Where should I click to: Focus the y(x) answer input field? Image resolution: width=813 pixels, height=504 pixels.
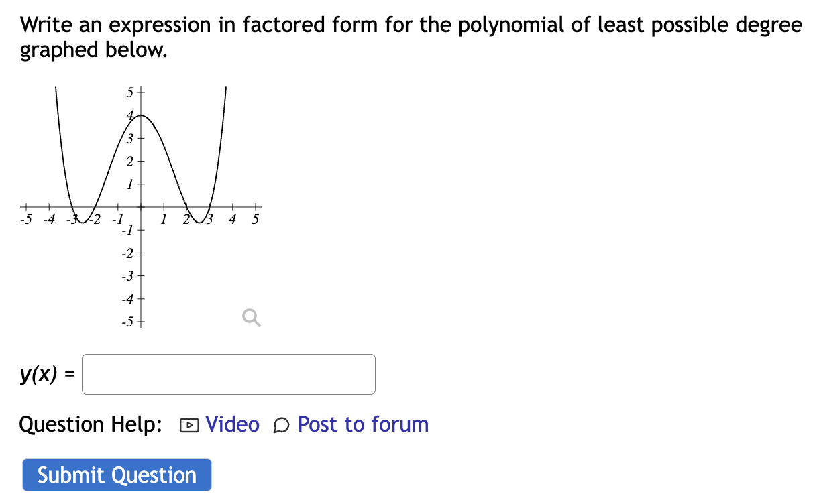tap(229, 374)
